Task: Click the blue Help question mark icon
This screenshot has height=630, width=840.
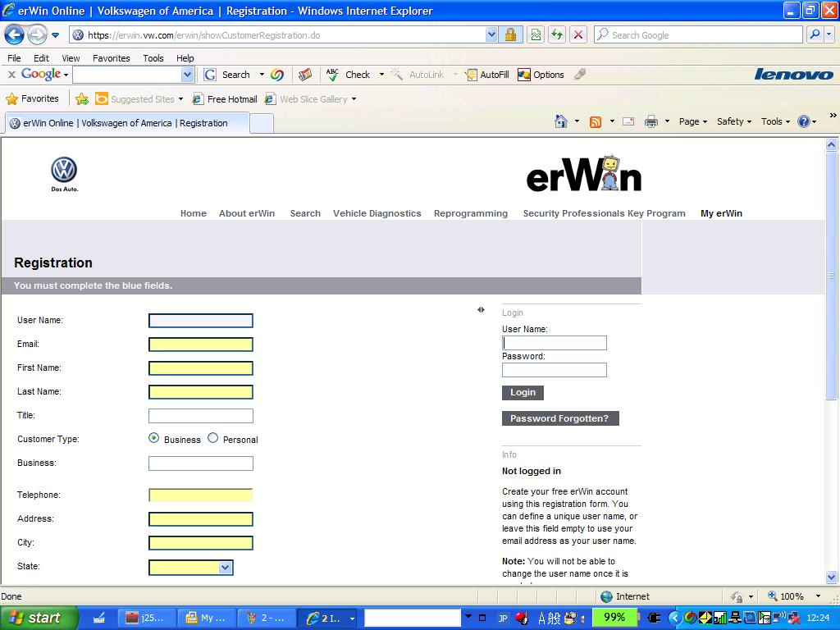Action: coord(804,121)
